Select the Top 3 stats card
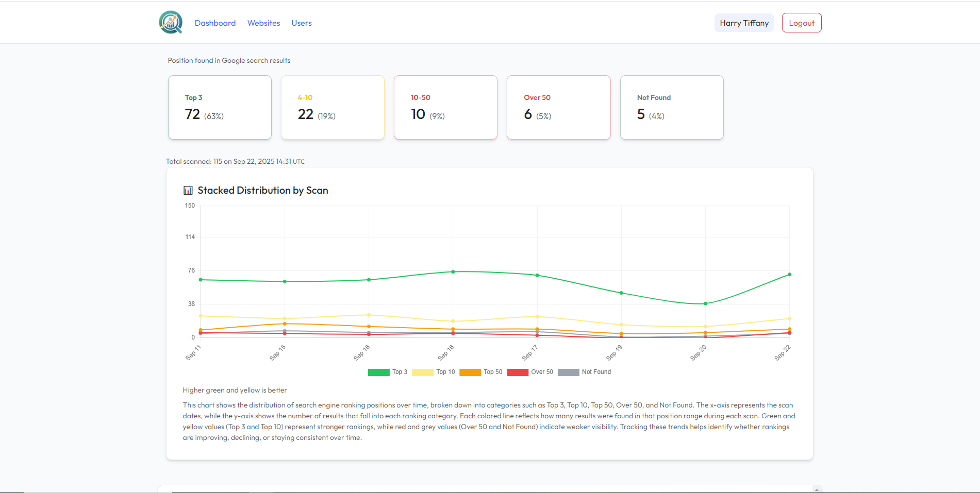 click(220, 107)
